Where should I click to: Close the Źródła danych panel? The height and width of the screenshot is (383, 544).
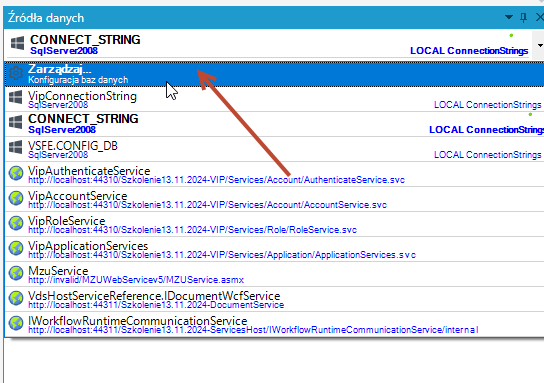pos(540,17)
